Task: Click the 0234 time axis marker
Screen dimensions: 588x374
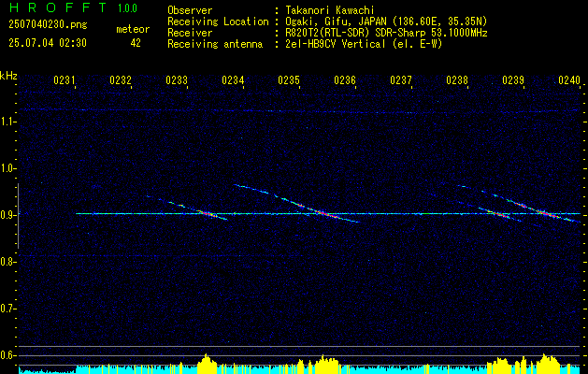Action: 233,80
